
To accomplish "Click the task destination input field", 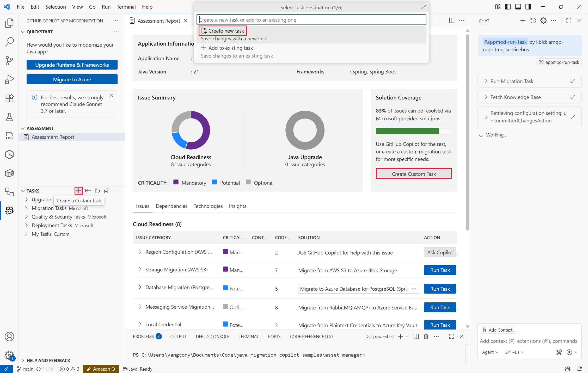I will click(311, 20).
